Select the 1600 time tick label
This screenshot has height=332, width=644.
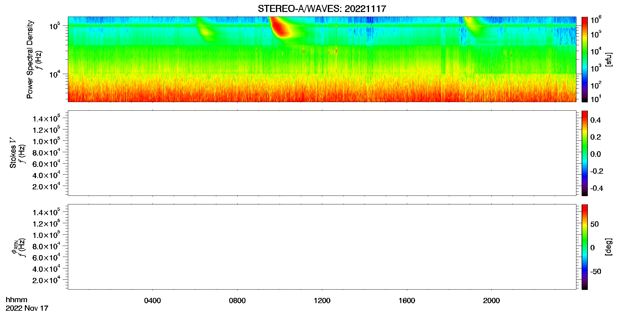click(x=407, y=301)
